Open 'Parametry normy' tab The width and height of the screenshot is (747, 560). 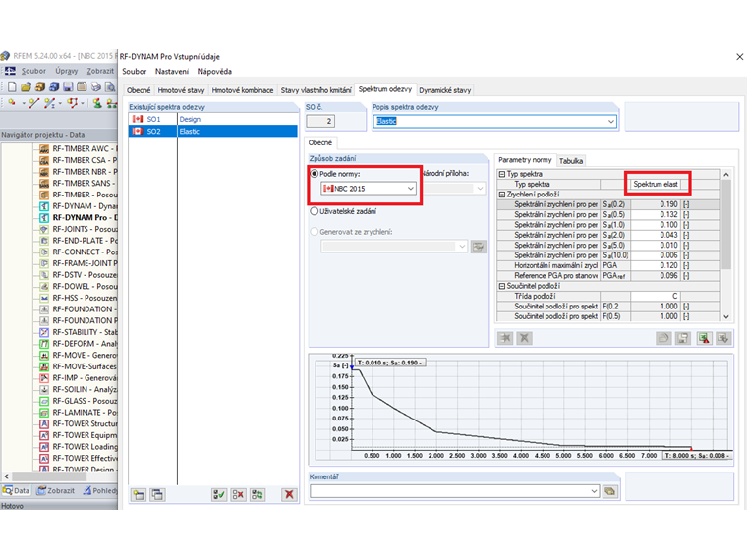coord(525,160)
